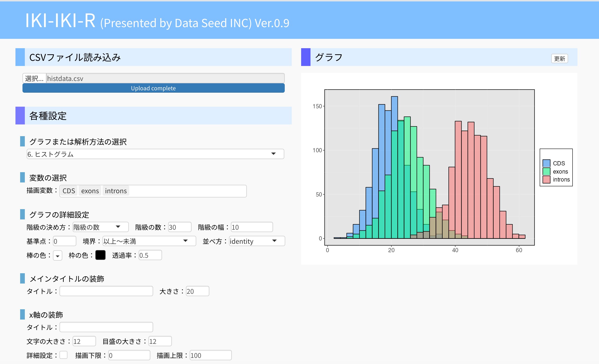Enable the x軸 詳細設定 checkbox

pos(63,355)
